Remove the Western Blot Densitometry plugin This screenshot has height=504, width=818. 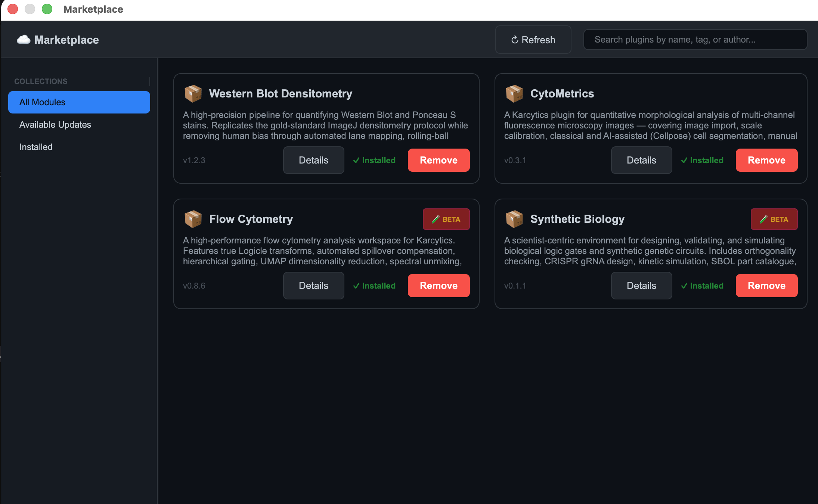tap(439, 160)
